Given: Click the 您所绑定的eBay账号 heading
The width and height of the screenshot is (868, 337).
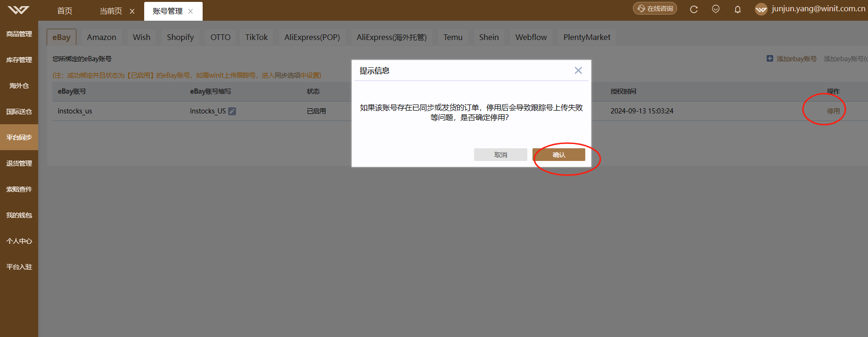Looking at the screenshot, I should tap(82, 59).
